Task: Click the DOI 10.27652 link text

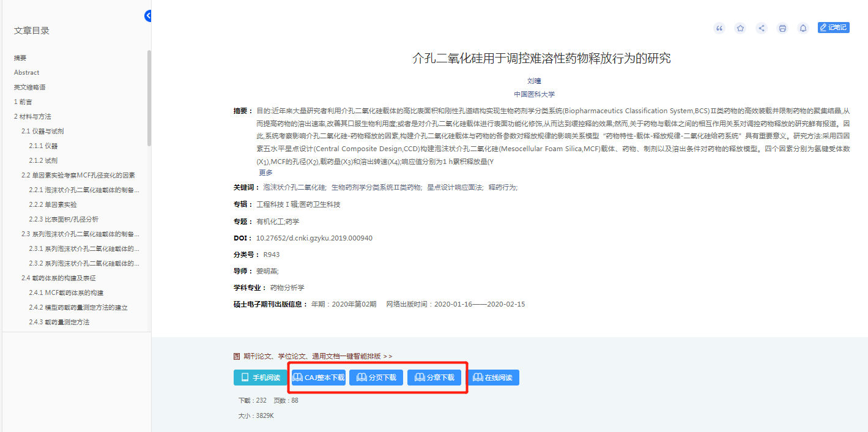Action: [x=314, y=238]
